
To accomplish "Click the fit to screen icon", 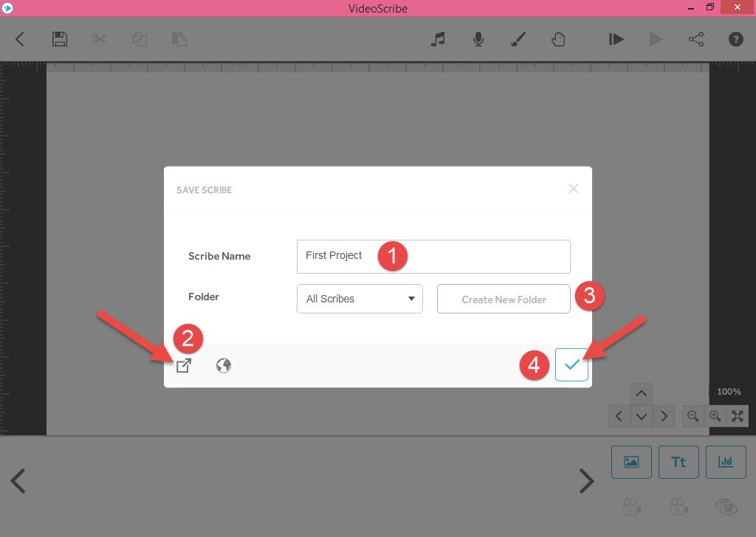I will coord(738,416).
